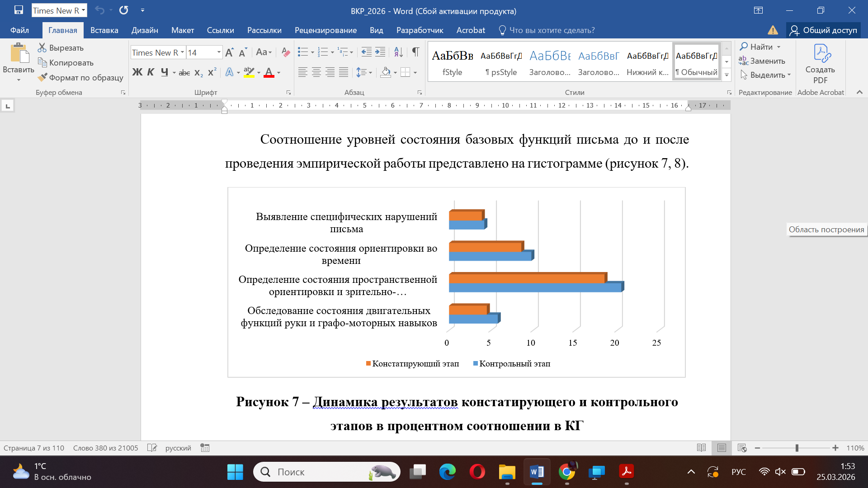This screenshot has width=868, height=488.
Task: Toggle italic formatting (К)
Action: 151,72
